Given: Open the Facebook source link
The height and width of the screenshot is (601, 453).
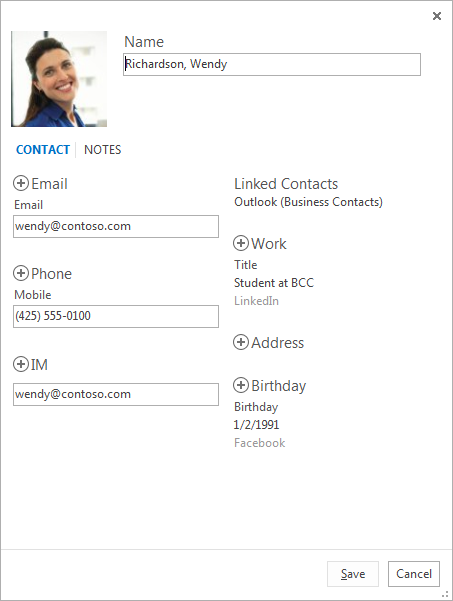Looking at the screenshot, I should click(x=259, y=443).
